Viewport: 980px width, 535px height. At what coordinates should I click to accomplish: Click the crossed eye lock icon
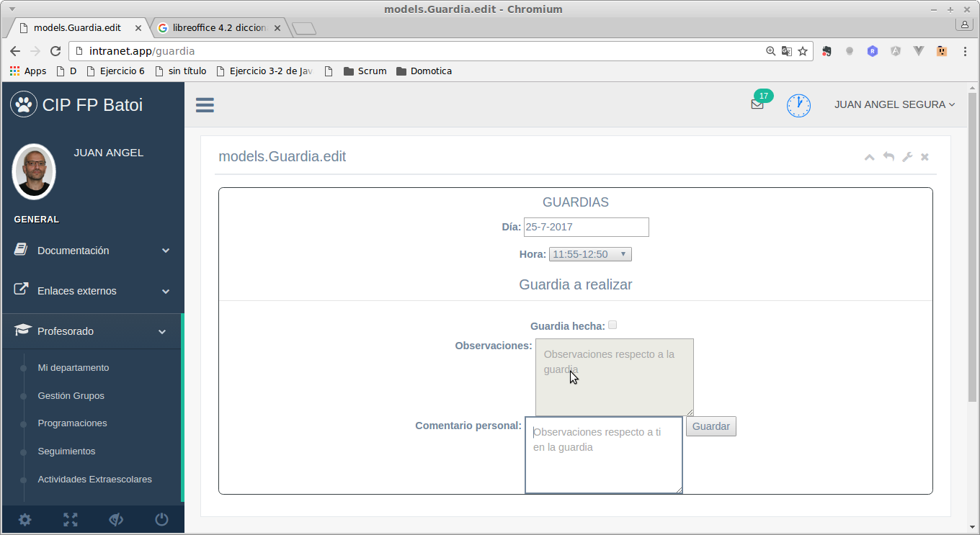click(x=116, y=519)
